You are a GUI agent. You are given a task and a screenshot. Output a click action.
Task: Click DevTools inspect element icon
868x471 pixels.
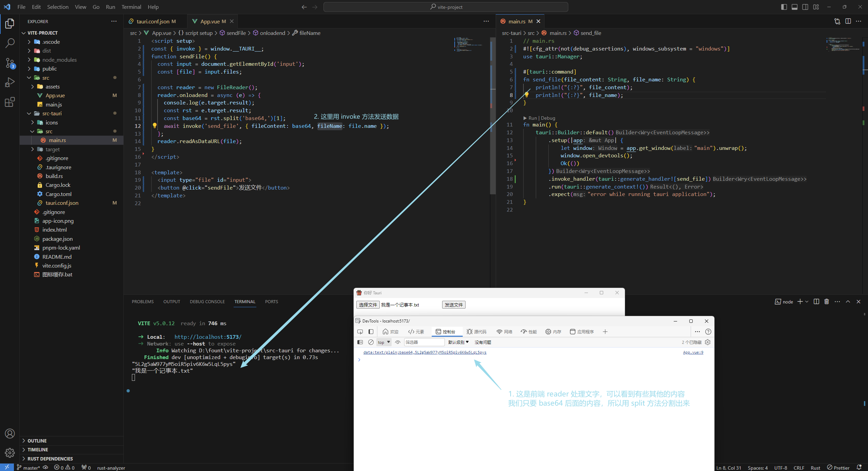point(360,332)
